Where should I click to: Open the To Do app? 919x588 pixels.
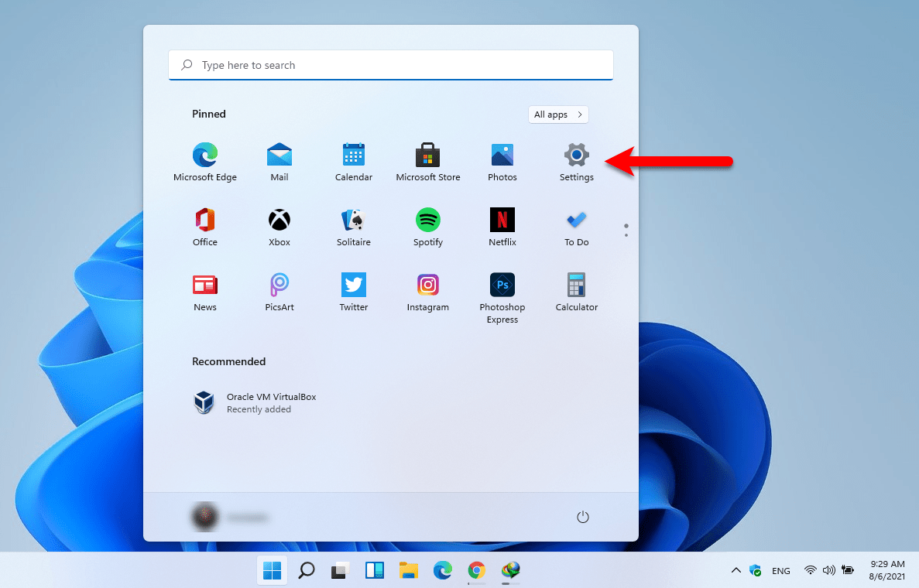coord(577,227)
